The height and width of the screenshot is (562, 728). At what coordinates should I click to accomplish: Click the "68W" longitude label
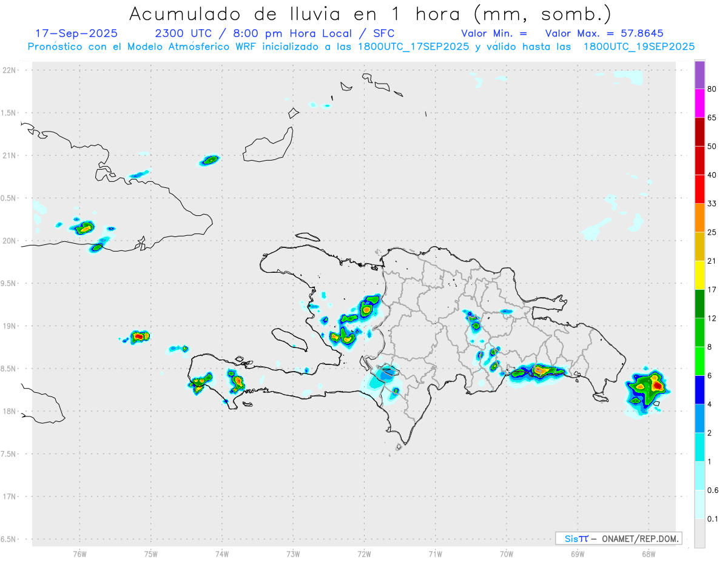tap(648, 554)
